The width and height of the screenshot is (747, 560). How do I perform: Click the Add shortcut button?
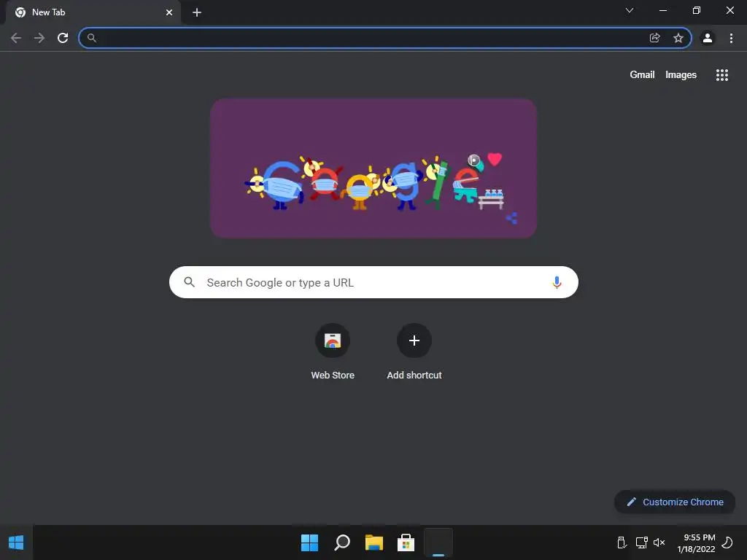point(414,351)
